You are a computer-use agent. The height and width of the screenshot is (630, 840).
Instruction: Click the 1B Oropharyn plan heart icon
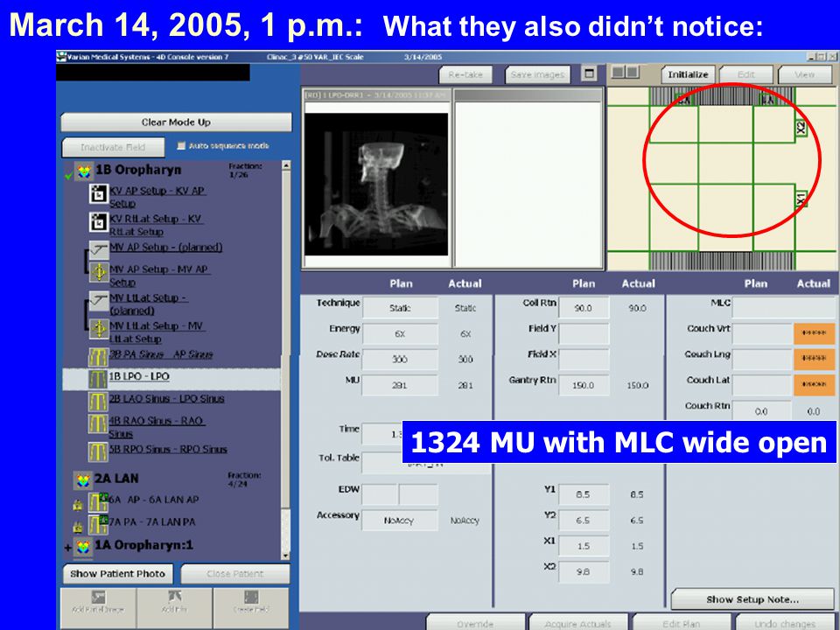point(84,171)
